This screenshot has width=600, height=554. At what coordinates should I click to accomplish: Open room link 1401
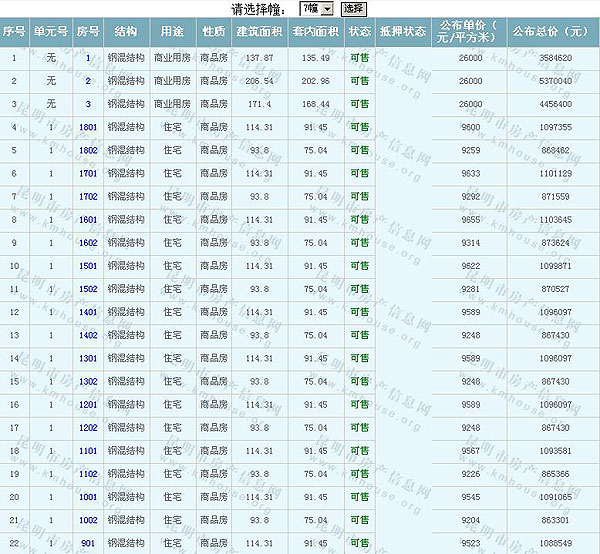[x=88, y=312]
